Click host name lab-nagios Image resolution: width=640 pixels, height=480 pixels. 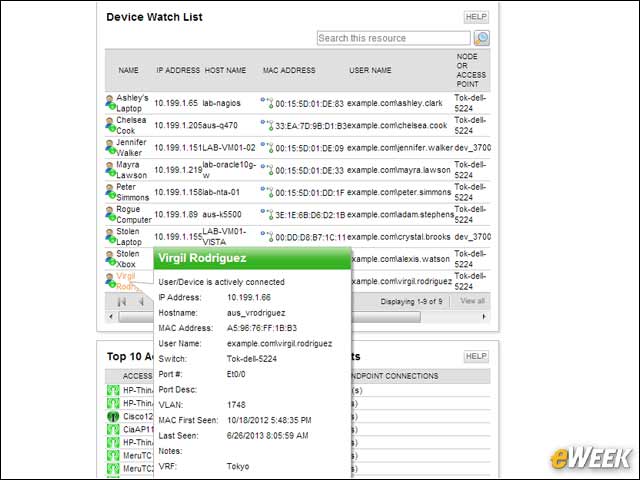(222, 103)
